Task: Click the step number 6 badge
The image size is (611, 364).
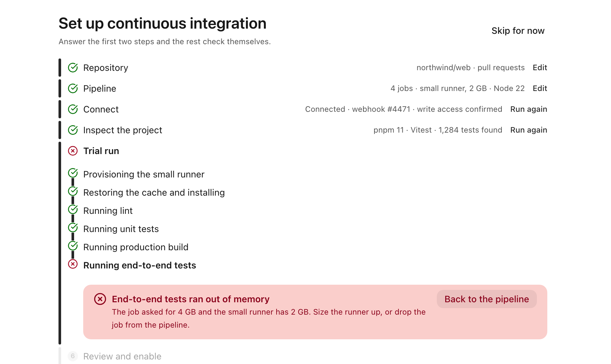Action: (x=73, y=356)
